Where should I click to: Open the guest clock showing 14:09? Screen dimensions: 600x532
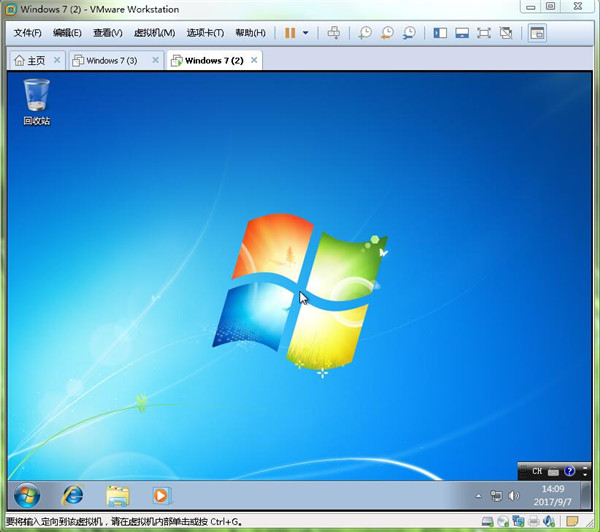click(553, 495)
